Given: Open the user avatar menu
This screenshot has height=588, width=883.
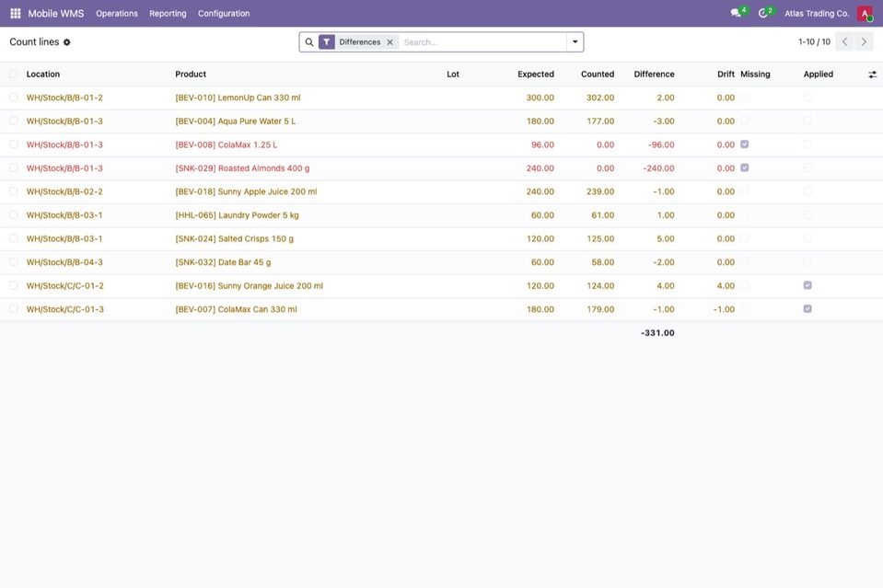Looking at the screenshot, I should point(865,13).
